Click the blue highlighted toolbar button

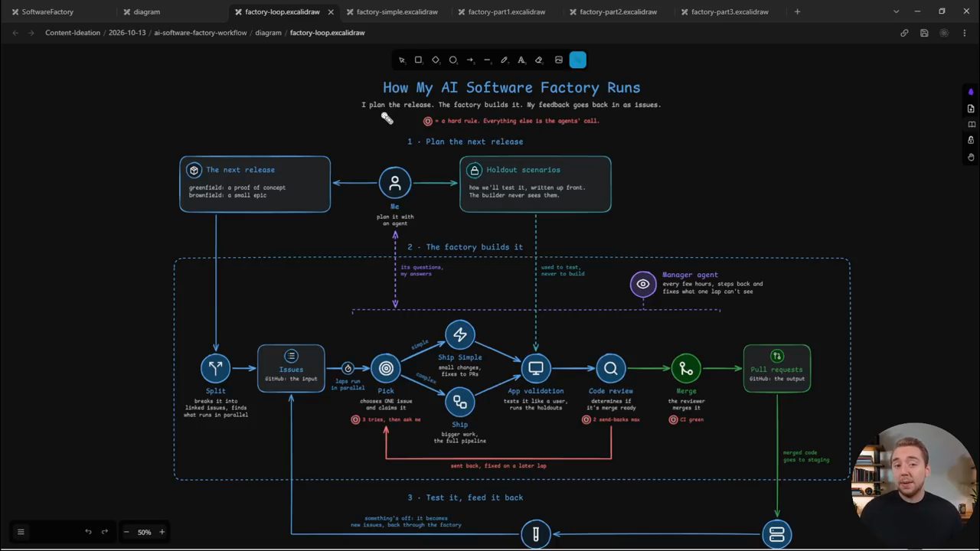578,60
